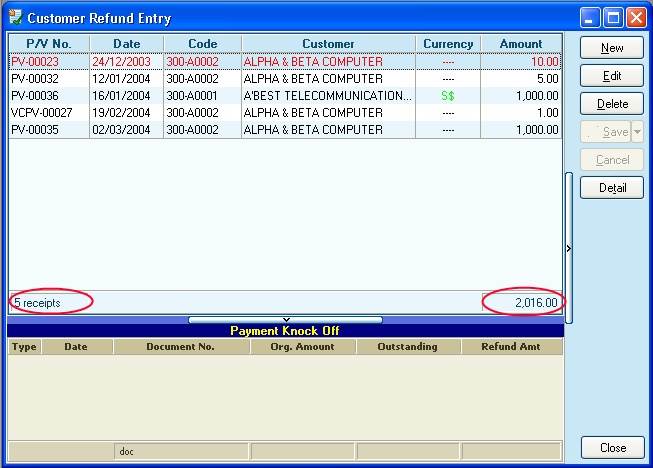Sort by Amount column header
This screenshot has width=653, height=468.
[x=521, y=44]
